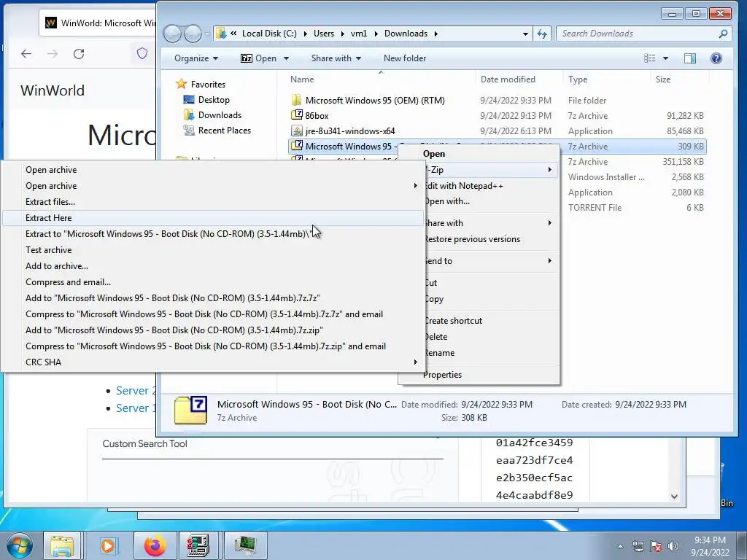The width and height of the screenshot is (747, 560).
Task: Expand Share with in context menu
Action: tap(491, 223)
